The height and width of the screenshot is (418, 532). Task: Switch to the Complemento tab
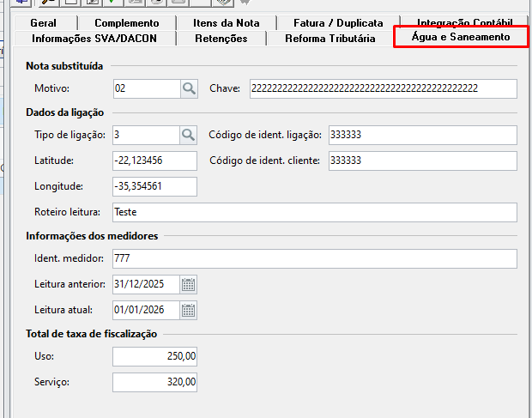pyautogui.click(x=127, y=23)
